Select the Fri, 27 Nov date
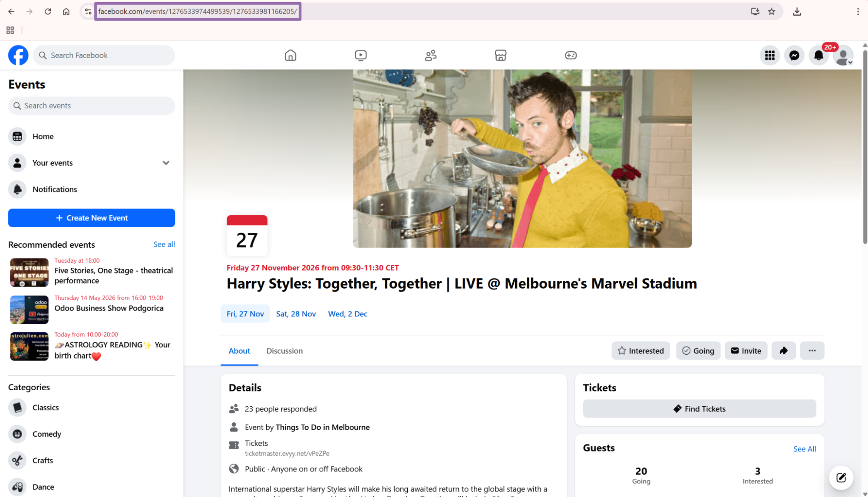Viewport: 868px width, 497px height. (x=245, y=314)
